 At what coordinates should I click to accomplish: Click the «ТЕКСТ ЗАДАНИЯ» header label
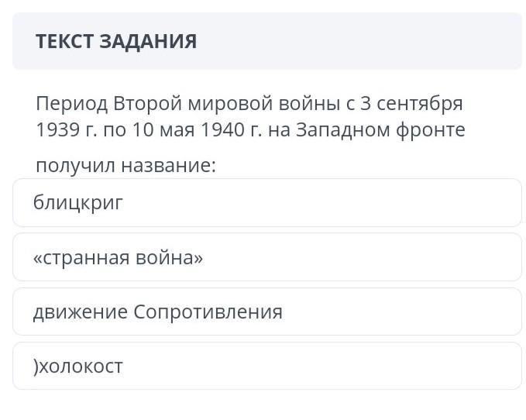point(116,42)
